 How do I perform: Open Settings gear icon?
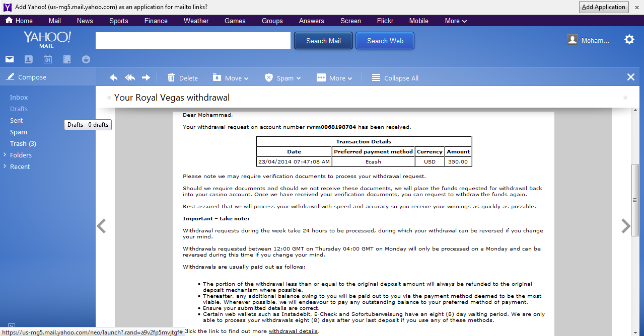point(629,39)
